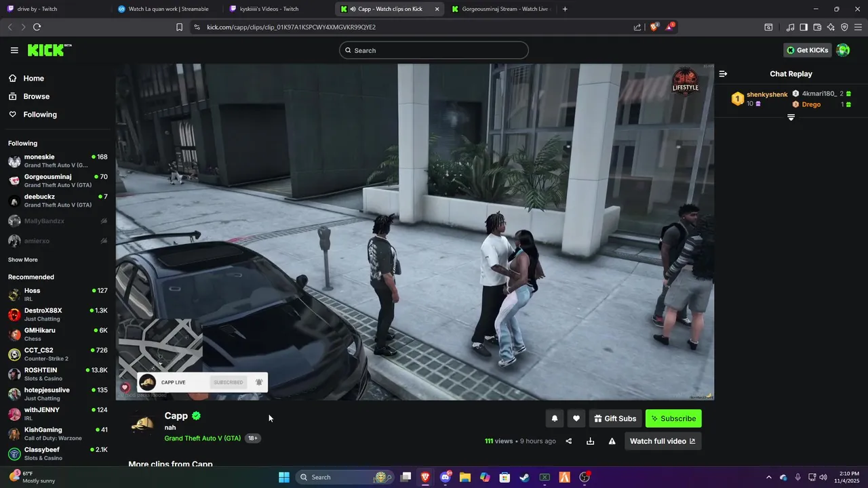Reload the current page
The width and height of the screenshot is (868, 488).
[37, 27]
